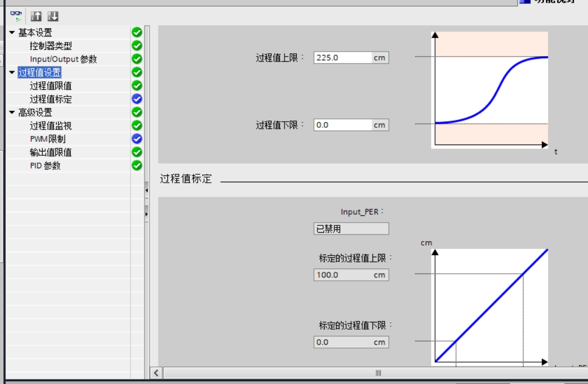Click the upload arrow icon in toolbar
Viewport: 588px width, 384px height.
click(36, 16)
